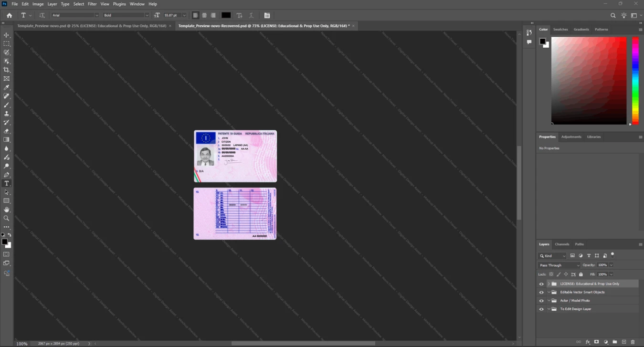Click the Create new layer icon
Image resolution: width=644 pixels, height=347 pixels.
[x=624, y=342]
